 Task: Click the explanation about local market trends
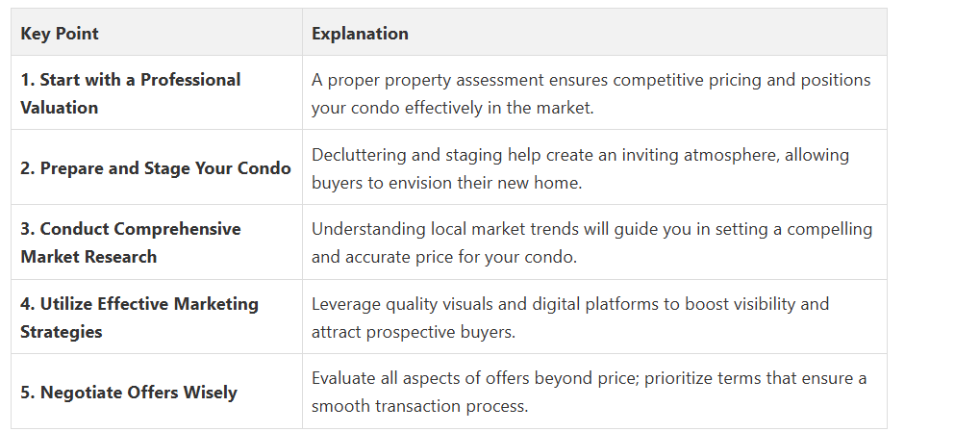click(591, 242)
